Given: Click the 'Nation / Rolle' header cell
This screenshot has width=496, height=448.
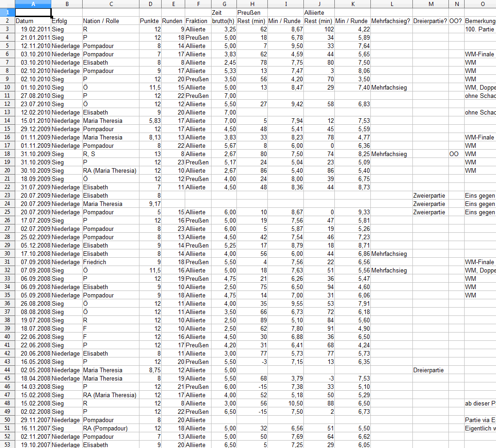Looking at the screenshot, I should pyautogui.click(x=111, y=21).
